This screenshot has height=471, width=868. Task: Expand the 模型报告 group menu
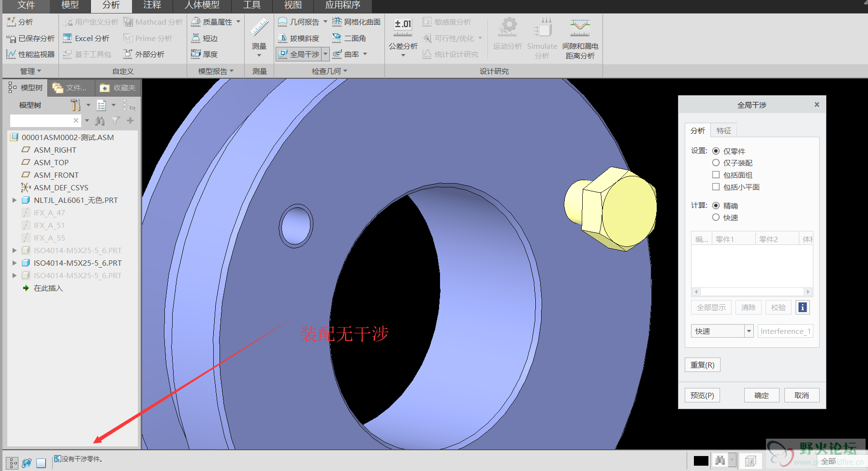[216, 71]
